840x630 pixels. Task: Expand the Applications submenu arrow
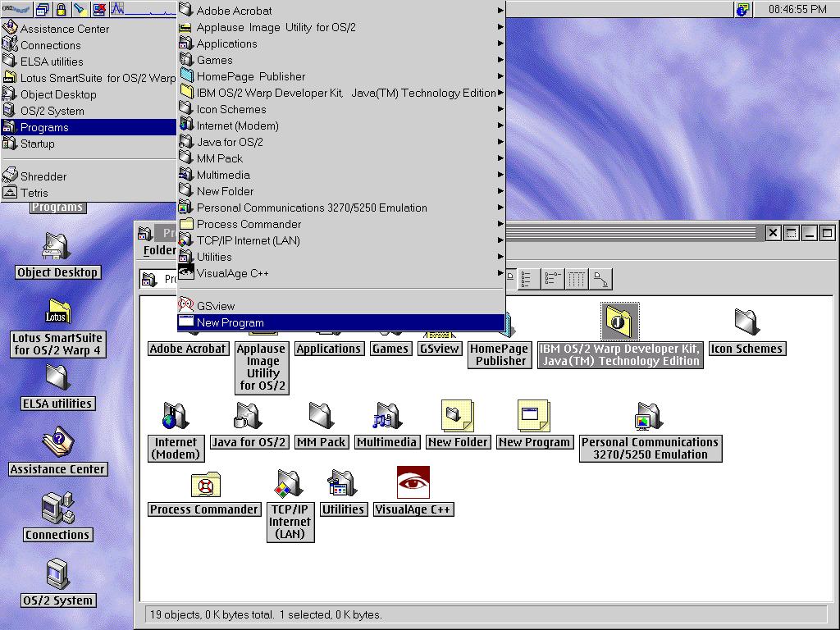pos(500,43)
